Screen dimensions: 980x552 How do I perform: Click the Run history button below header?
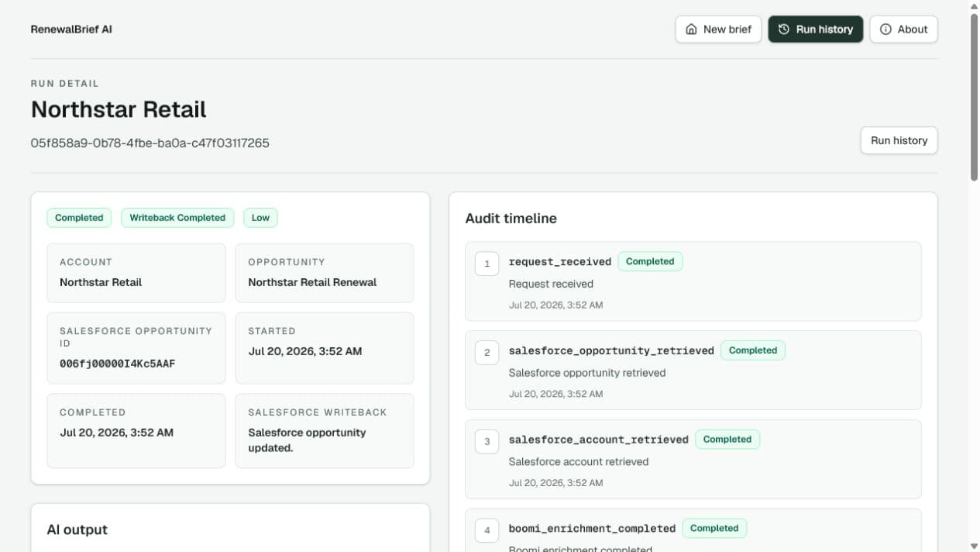point(899,140)
